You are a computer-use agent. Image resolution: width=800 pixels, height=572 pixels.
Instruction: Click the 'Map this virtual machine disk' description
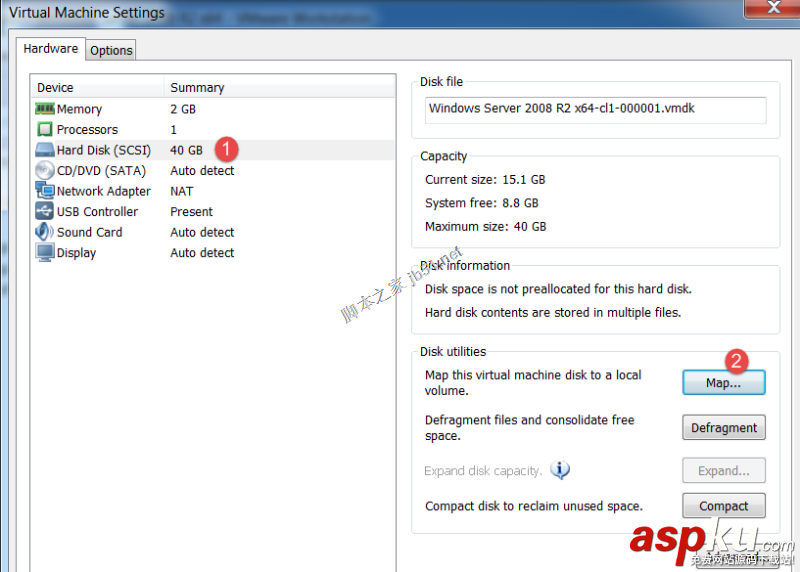pyautogui.click(x=533, y=383)
